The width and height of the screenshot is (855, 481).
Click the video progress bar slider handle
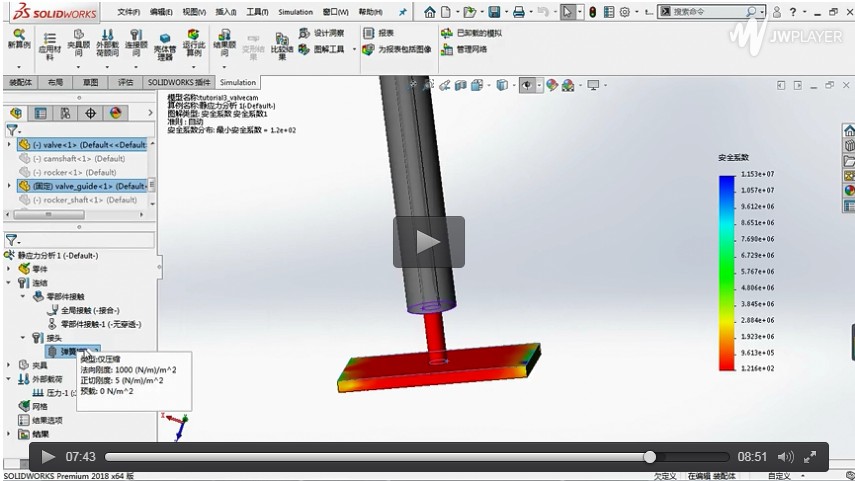pos(650,457)
